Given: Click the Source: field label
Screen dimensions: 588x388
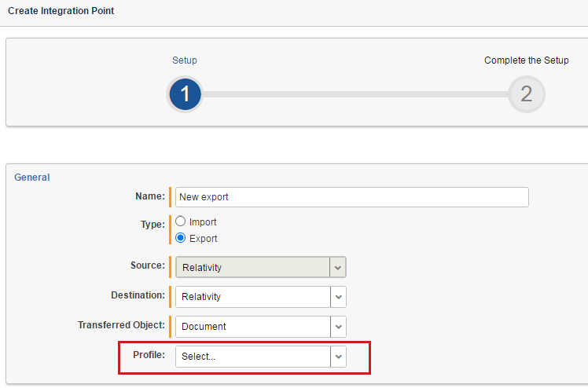Looking at the screenshot, I should click(x=148, y=265).
